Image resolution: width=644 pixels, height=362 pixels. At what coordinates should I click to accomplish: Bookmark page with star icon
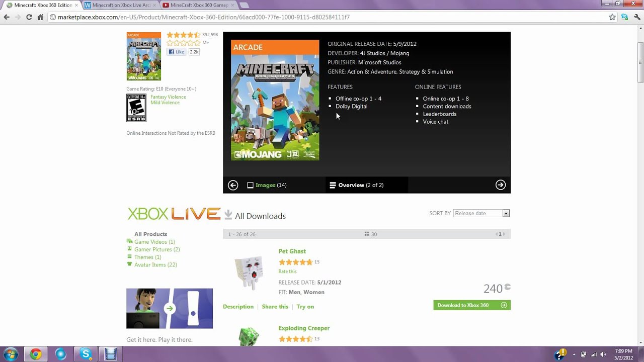(612, 17)
